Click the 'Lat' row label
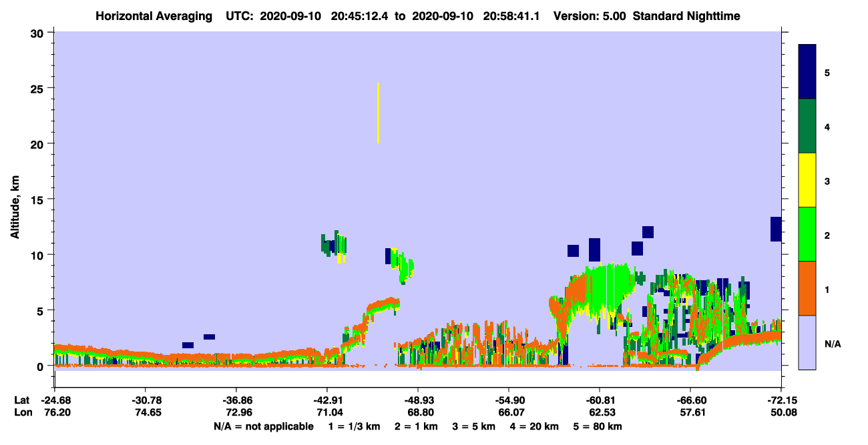868x445 pixels. click(x=21, y=400)
